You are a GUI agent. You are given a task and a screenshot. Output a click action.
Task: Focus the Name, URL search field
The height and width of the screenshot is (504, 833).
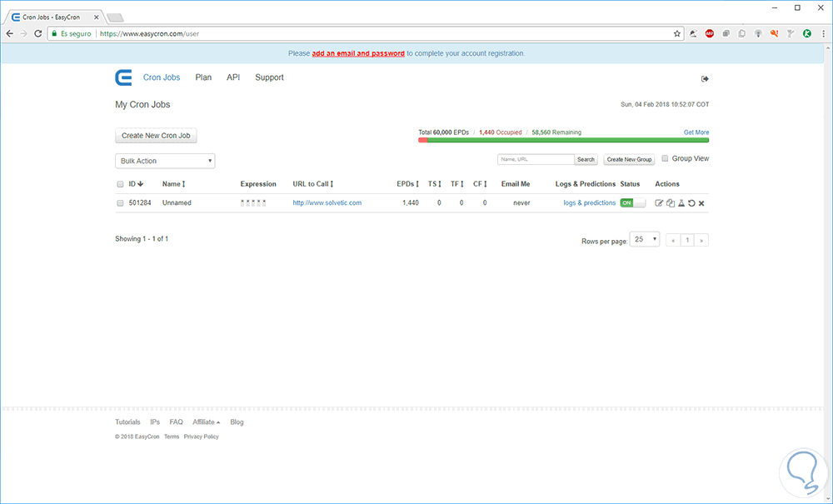(536, 159)
